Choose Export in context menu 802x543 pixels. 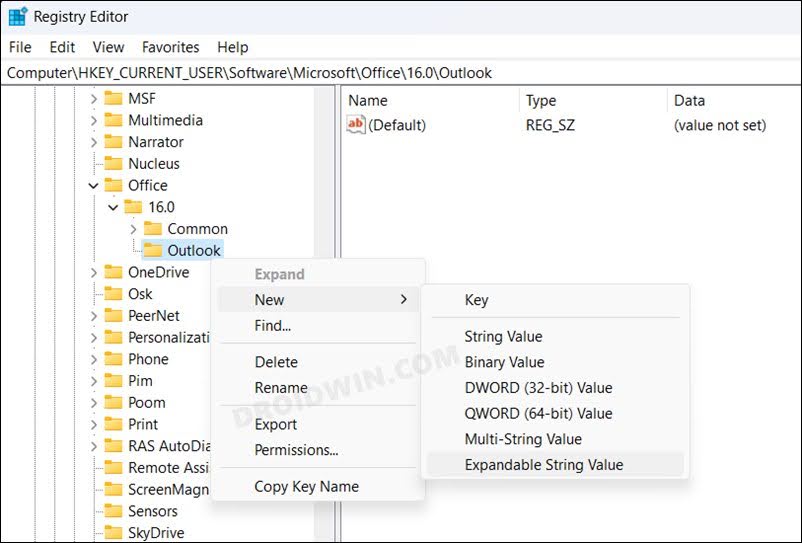318,424
